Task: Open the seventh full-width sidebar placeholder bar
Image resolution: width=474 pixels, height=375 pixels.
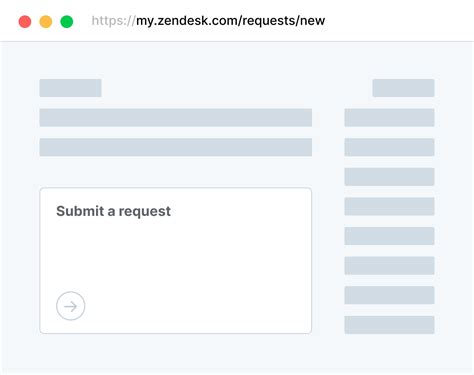Action: click(389, 295)
